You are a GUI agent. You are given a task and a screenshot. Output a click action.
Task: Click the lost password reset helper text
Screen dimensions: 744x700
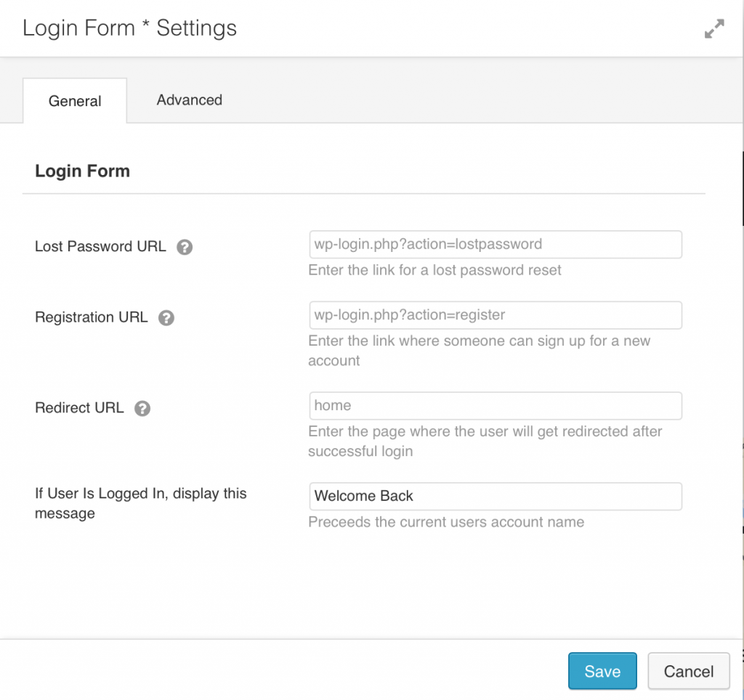(x=436, y=269)
